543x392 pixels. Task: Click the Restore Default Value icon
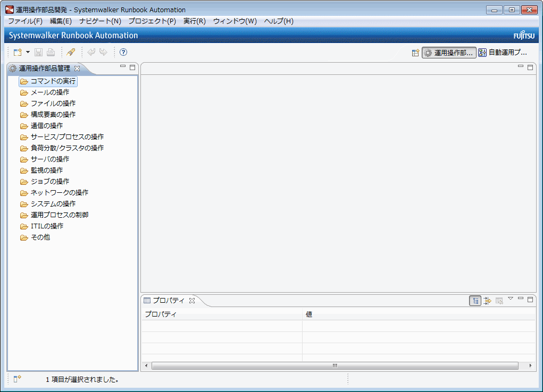point(499,301)
